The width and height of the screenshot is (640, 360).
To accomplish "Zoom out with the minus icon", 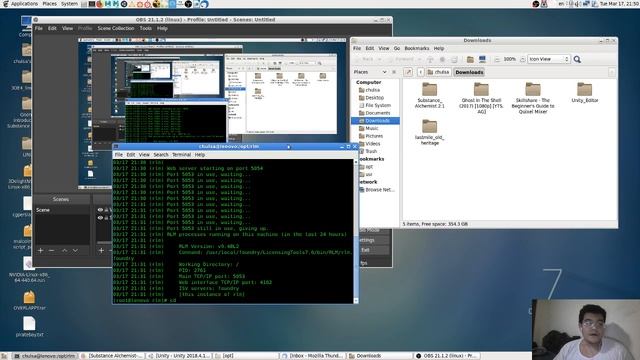I will click(497, 60).
